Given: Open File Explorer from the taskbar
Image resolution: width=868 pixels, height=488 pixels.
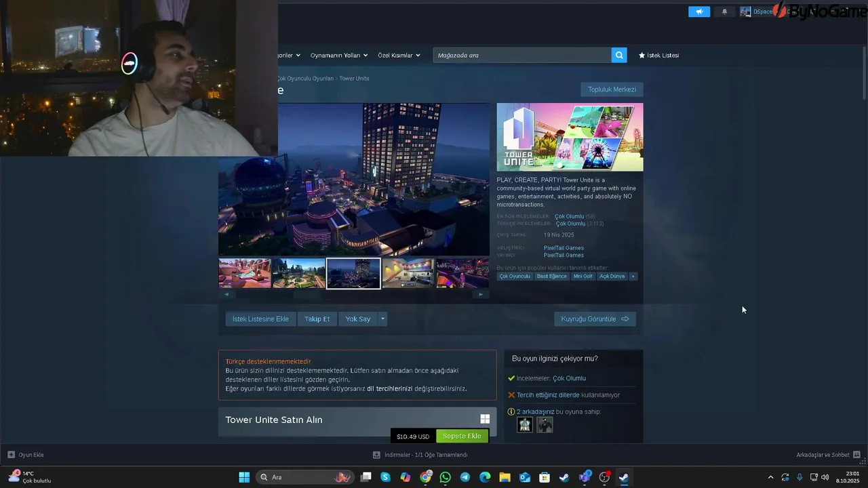Looking at the screenshot, I should pos(505,477).
